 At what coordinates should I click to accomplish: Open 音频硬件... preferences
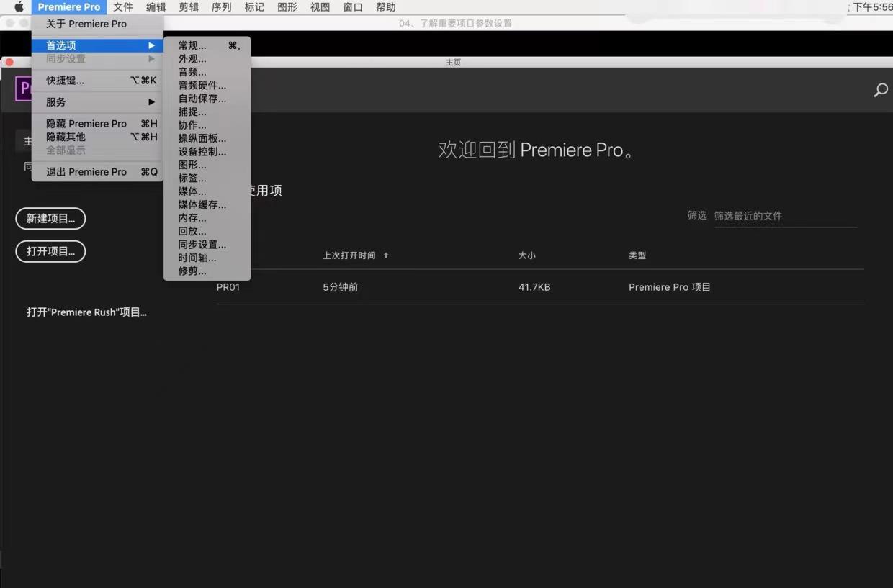coord(207,86)
